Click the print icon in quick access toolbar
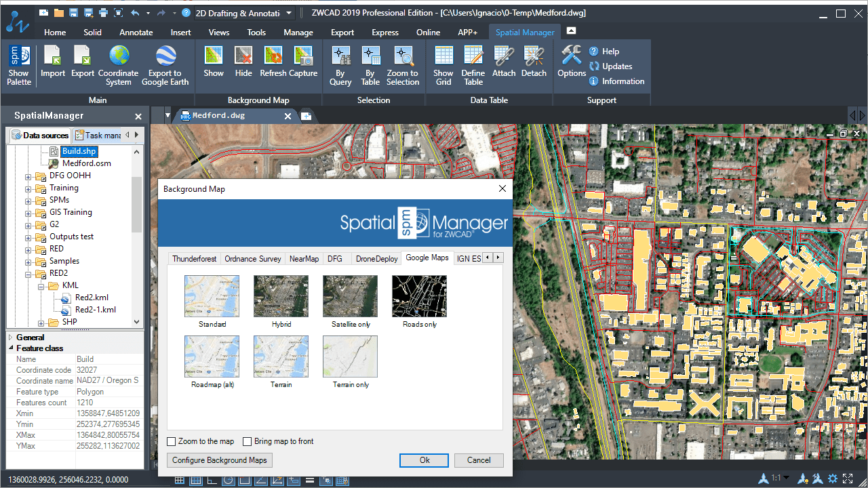The height and width of the screenshot is (488, 868). (103, 13)
